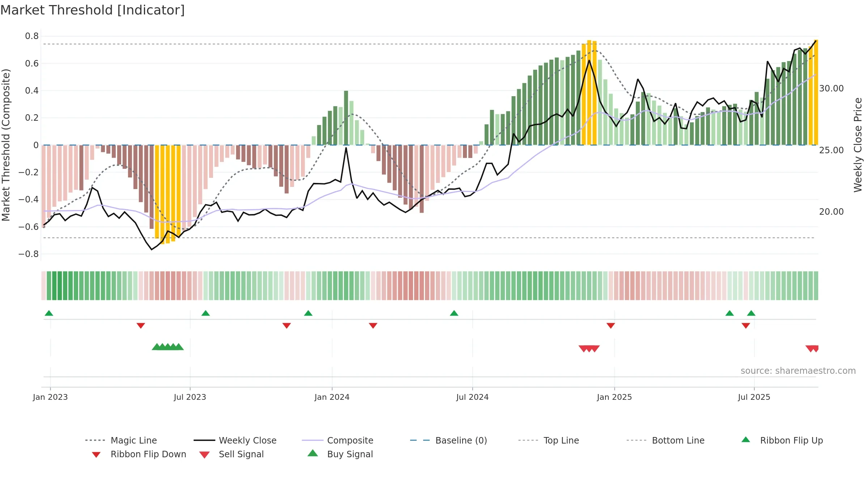868x488 pixels.
Task: Click the 0.8 left axis tick label
Action: click(32, 36)
